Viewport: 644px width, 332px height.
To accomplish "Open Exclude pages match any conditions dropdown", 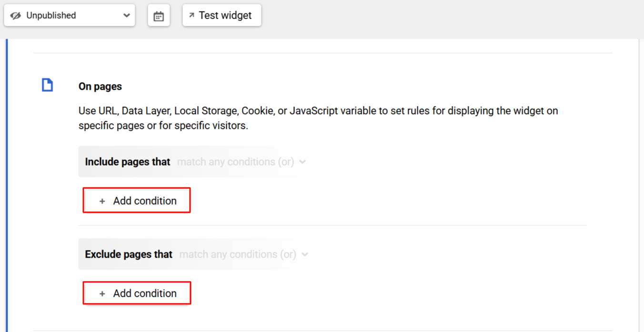I will 243,254.
